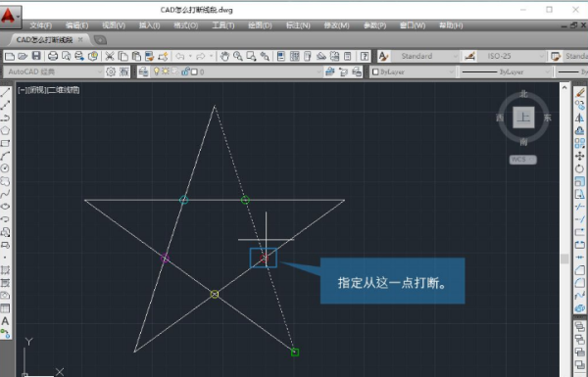Save the drawing with the floppy disk icon

point(36,56)
